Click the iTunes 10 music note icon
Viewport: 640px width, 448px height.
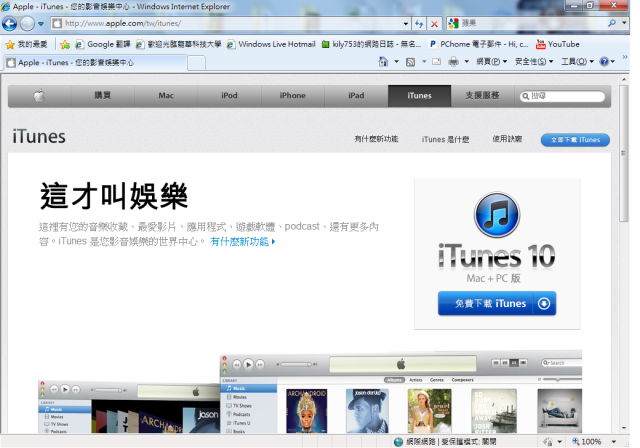[497, 215]
